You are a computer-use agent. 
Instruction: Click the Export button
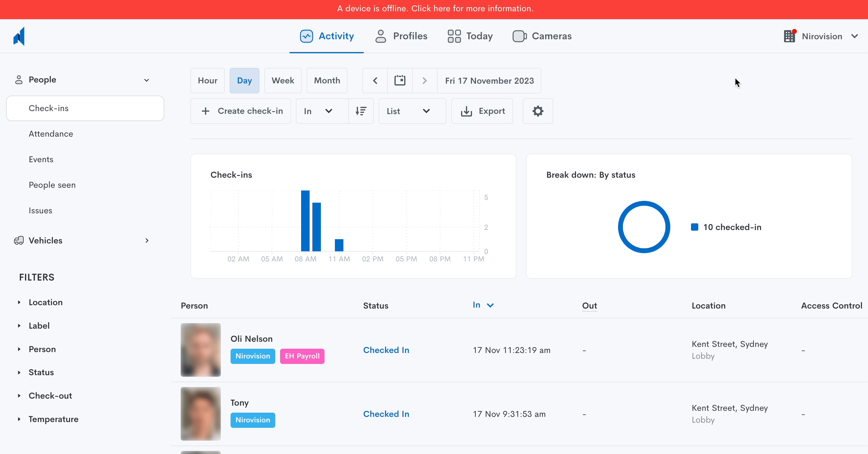tap(482, 111)
